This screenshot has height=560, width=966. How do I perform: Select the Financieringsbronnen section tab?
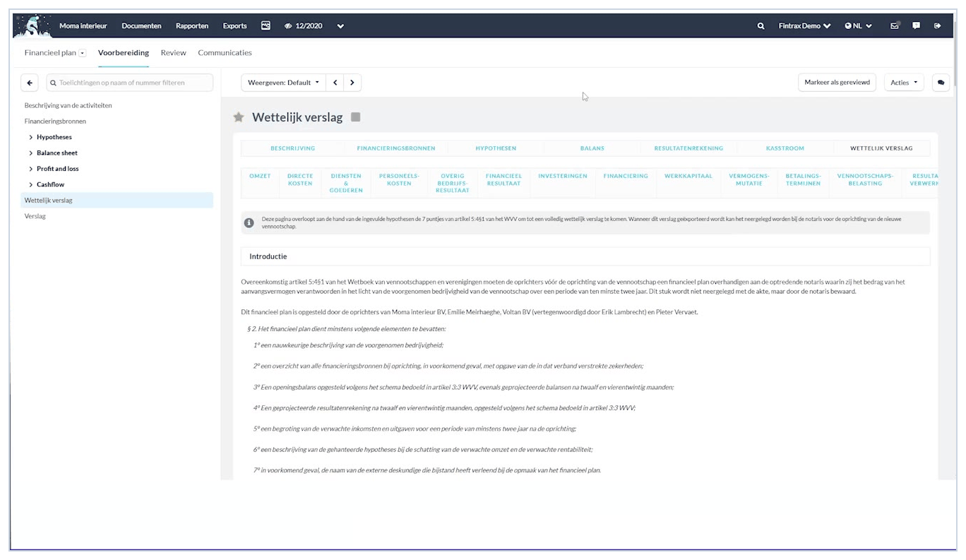tap(396, 148)
